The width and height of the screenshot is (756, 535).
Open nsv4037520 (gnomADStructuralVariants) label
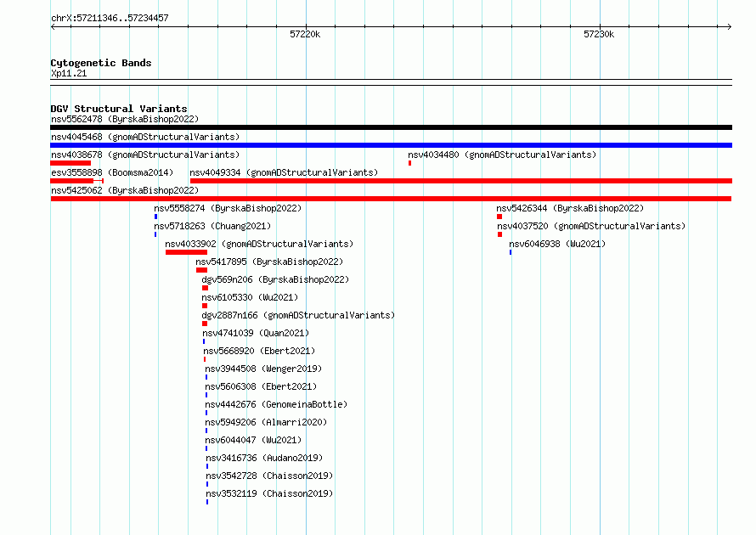click(591, 226)
